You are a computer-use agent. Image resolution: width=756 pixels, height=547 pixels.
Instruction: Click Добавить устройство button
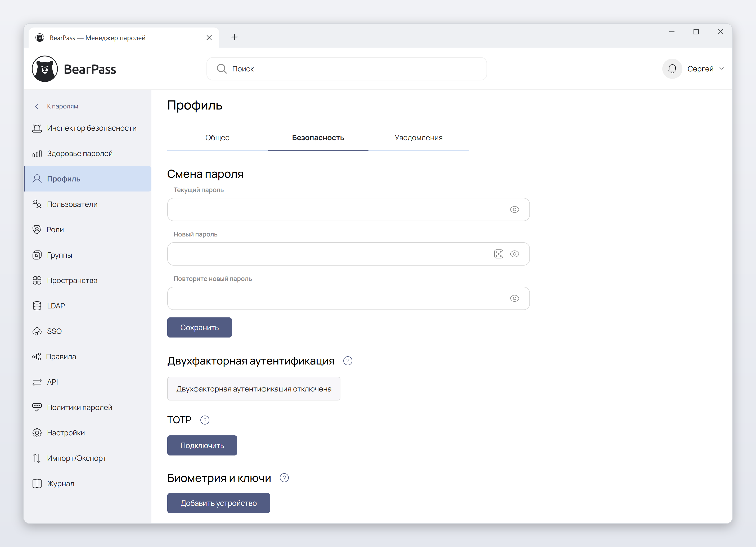pos(218,503)
